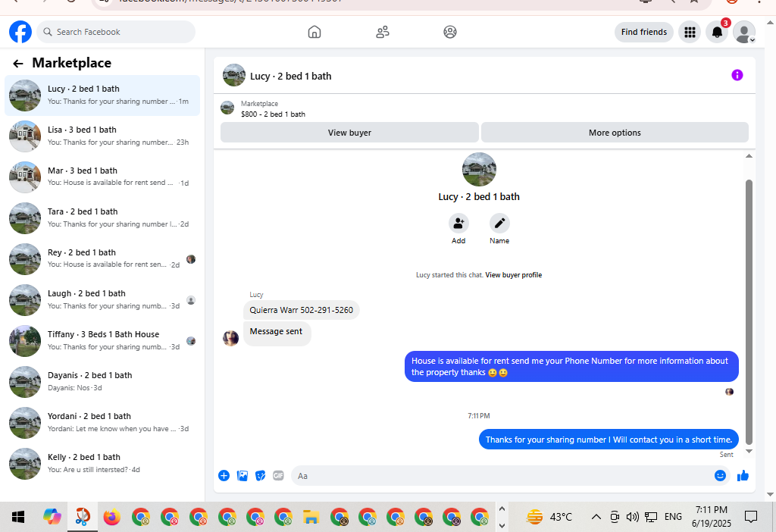Open the Groups icon in top navigation
The height and width of the screenshot is (532, 776).
coord(450,32)
